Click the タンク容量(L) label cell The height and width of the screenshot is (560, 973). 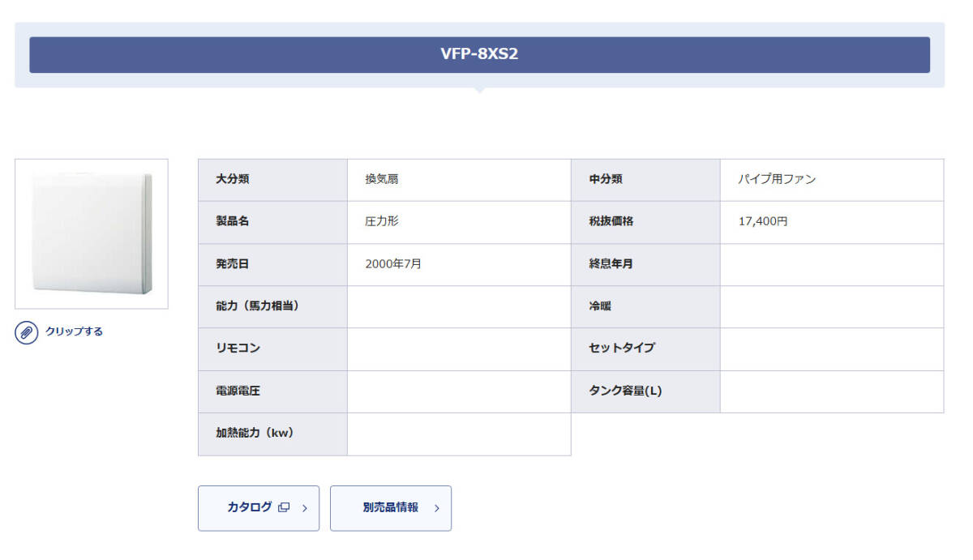625,391
